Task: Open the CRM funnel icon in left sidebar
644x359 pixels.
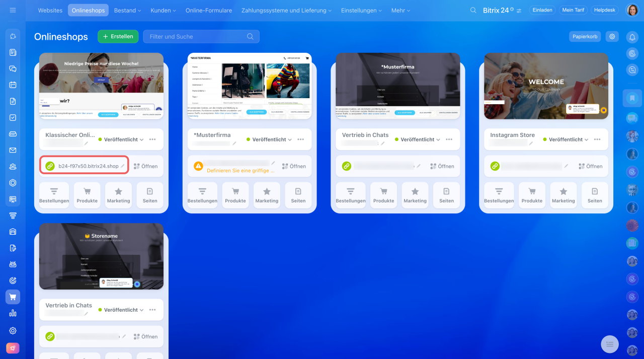Action: point(13,216)
